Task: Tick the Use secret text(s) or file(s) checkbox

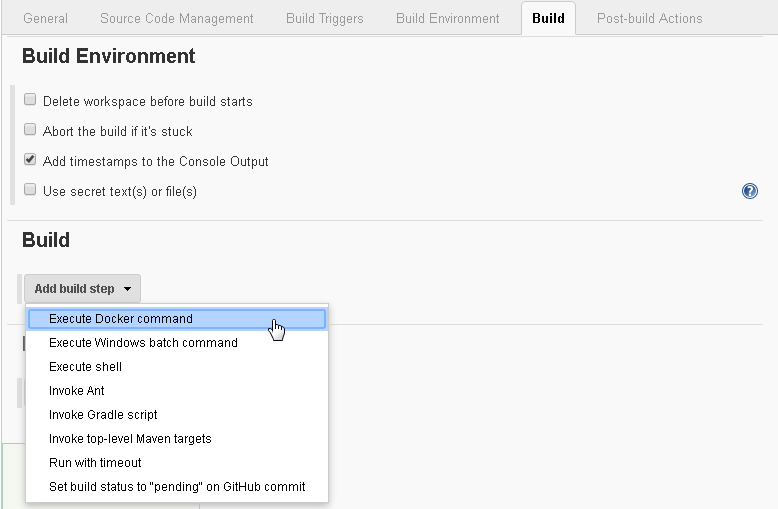Action: (30, 190)
